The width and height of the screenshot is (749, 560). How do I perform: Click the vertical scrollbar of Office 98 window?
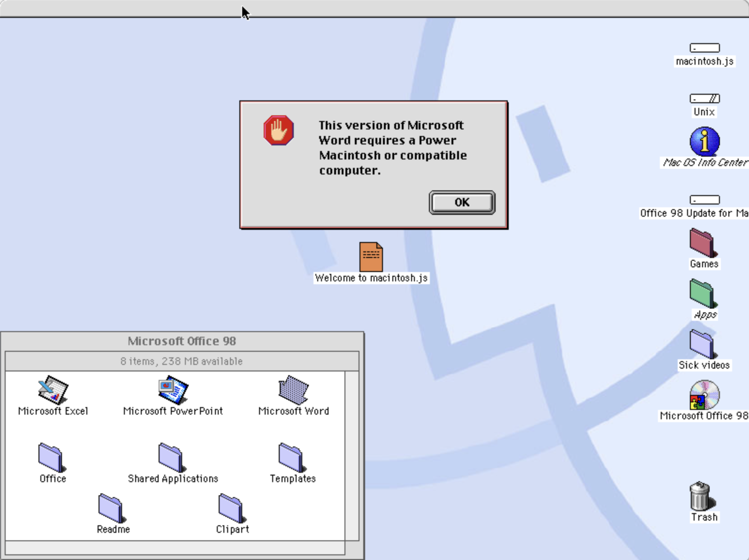tap(352, 456)
